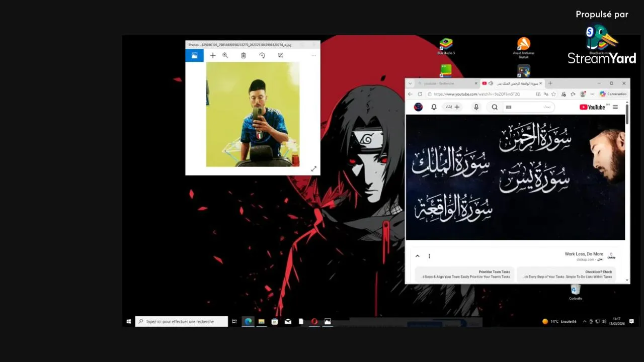Screen dimensions: 644x362
Task: Open File Explorer from the taskbar
Action: (x=262, y=321)
